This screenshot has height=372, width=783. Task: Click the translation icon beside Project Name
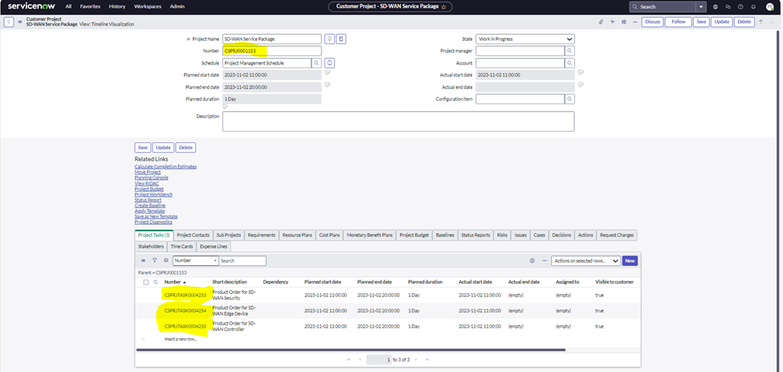click(x=341, y=38)
